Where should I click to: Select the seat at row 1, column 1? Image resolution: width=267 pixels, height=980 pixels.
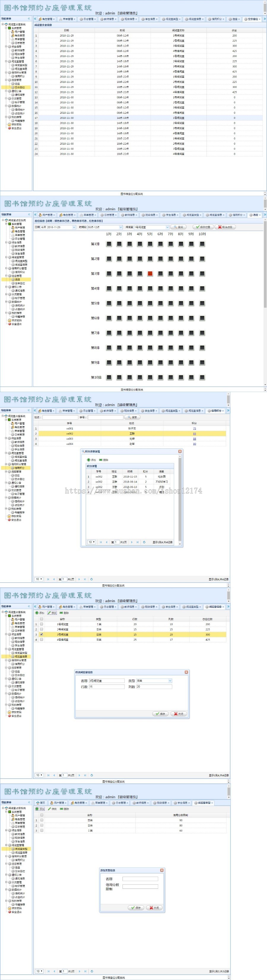pyautogui.click(x=109, y=244)
